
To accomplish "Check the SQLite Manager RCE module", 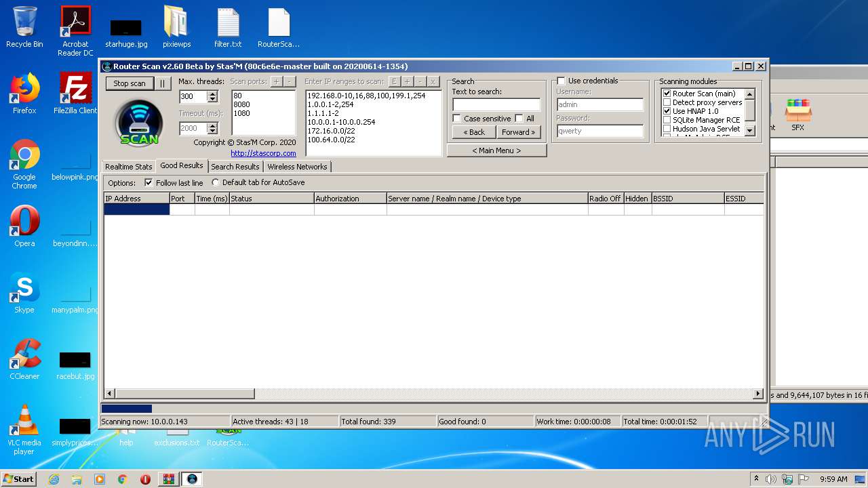I will (x=667, y=120).
